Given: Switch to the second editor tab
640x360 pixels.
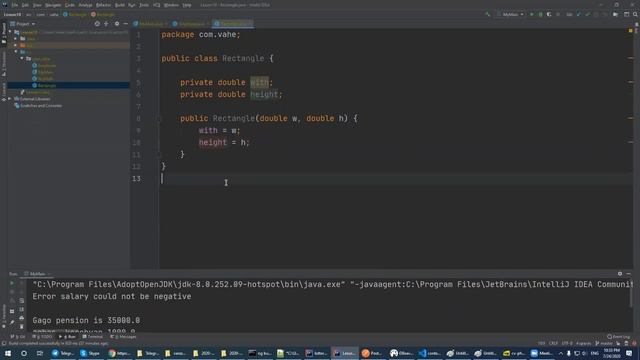Looking at the screenshot, I should point(190,24).
